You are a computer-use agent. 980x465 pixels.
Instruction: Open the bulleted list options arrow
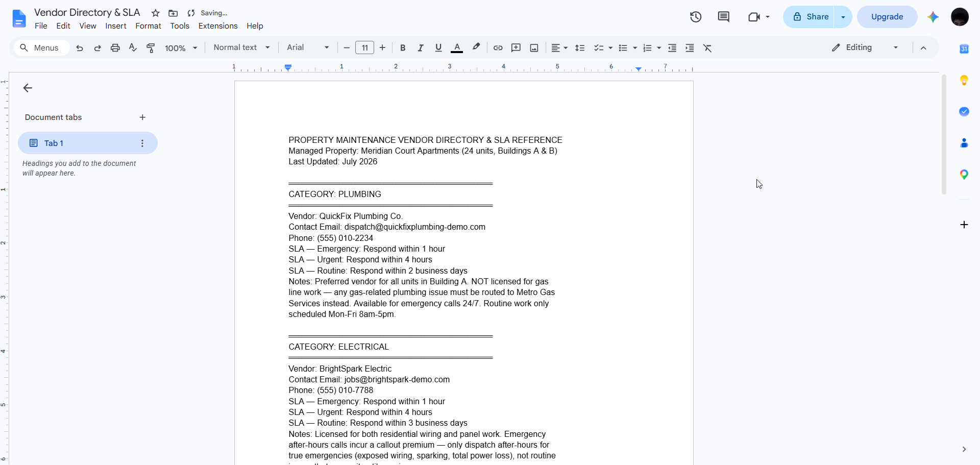pos(635,48)
